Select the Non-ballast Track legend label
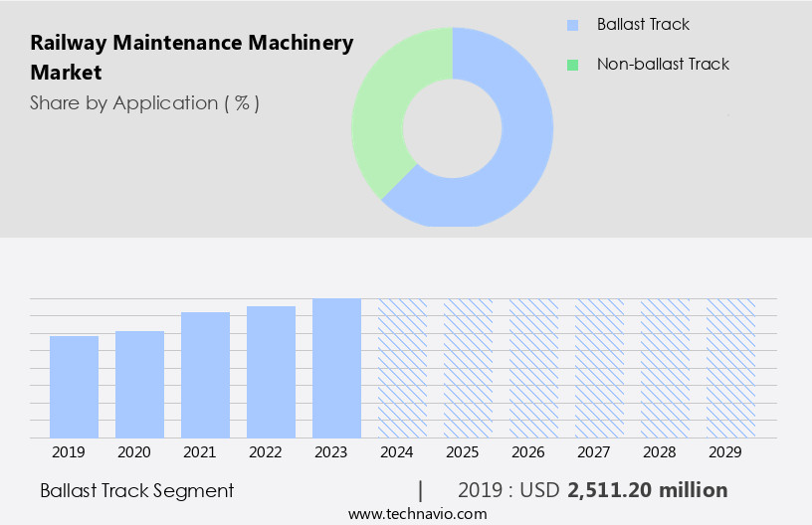The height and width of the screenshot is (525, 812). coord(662,65)
